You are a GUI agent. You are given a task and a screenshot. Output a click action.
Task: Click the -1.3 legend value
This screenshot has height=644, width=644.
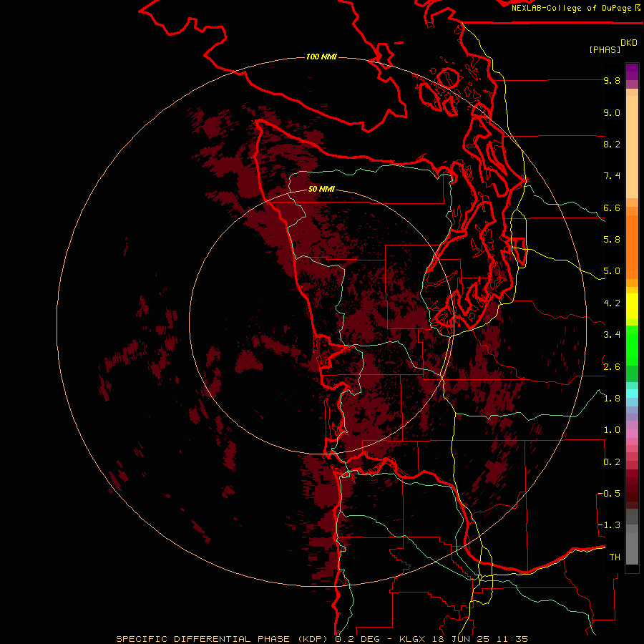[x=609, y=525]
